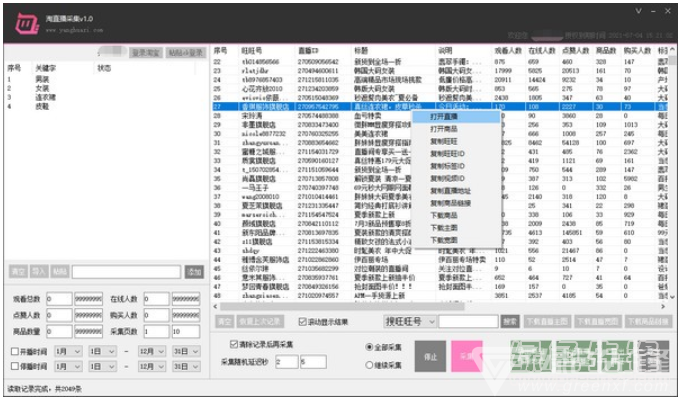Open 停播时间 start month dropdown

point(68,366)
